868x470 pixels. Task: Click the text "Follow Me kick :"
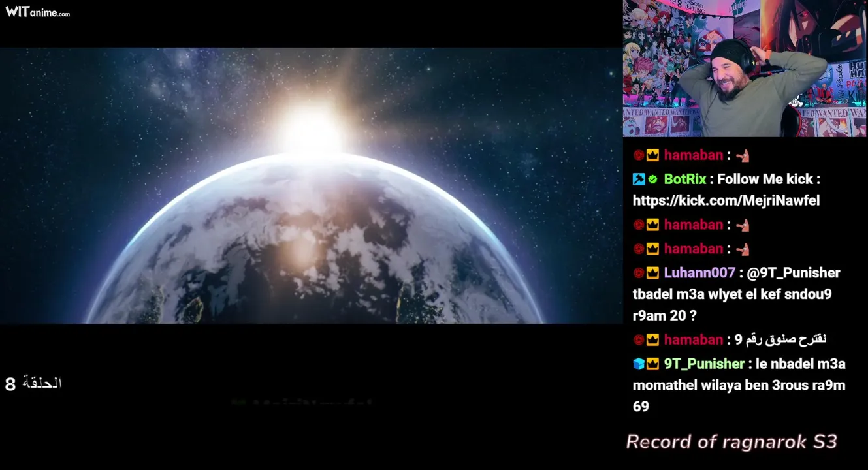769,179
